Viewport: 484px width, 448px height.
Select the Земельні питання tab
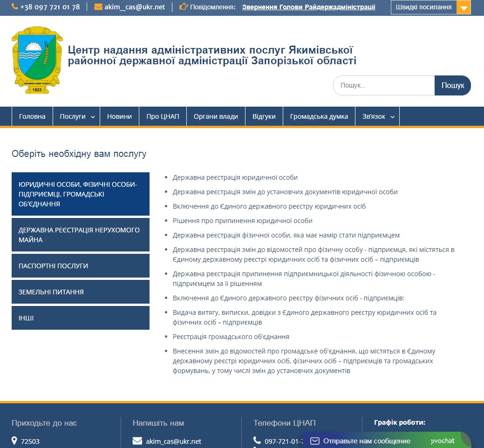click(81, 292)
